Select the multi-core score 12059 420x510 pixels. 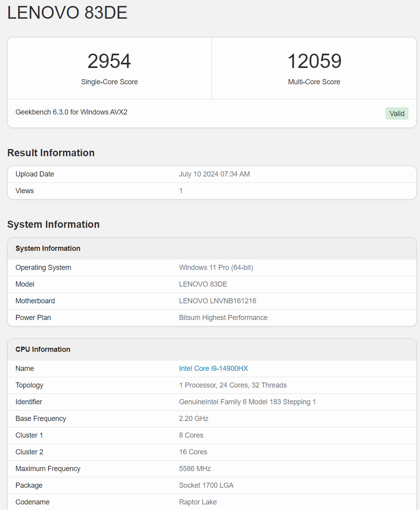314,61
